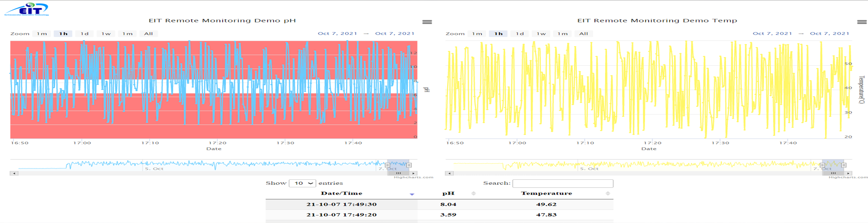Open the pH chart hamburger context menu
Image resolution: width=868 pixels, height=223 pixels.
427,22
